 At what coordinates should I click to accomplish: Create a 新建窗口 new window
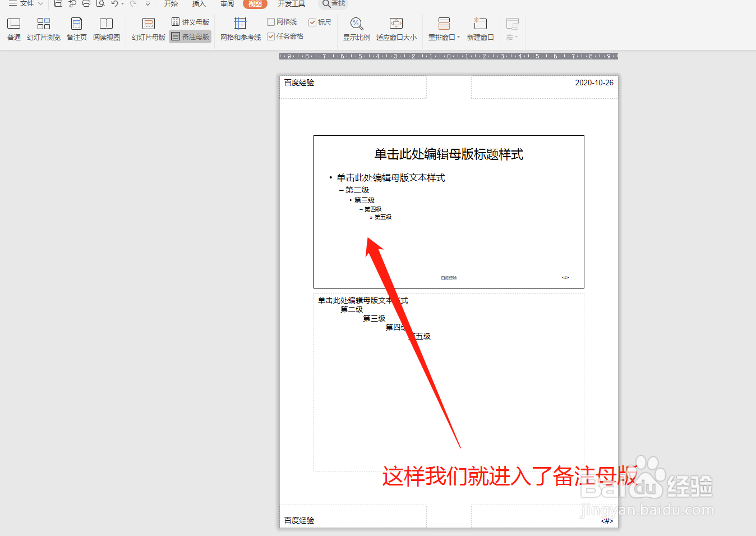(x=481, y=29)
